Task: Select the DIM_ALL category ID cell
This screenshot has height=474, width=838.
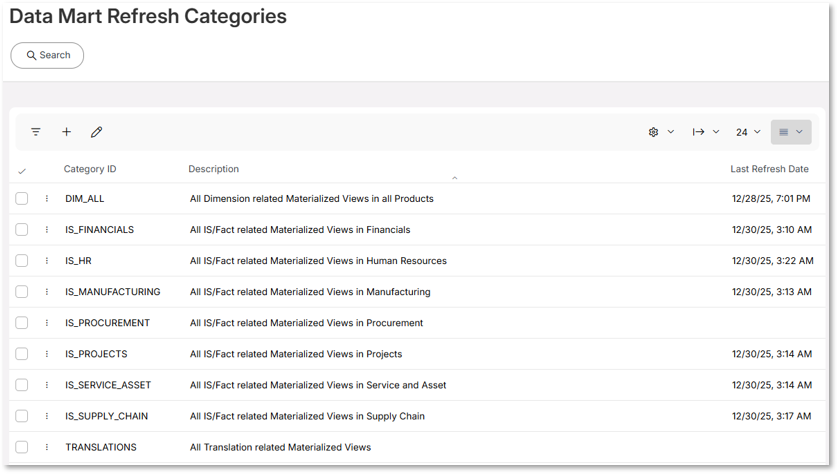Action: [x=84, y=199]
